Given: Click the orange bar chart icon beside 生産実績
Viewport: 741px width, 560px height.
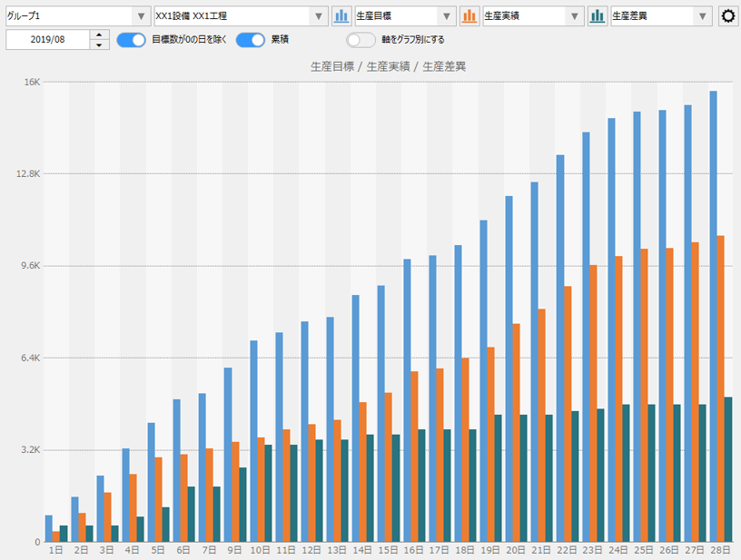Looking at the screenshot, I should pyautogui.click(x=469, y=15).
